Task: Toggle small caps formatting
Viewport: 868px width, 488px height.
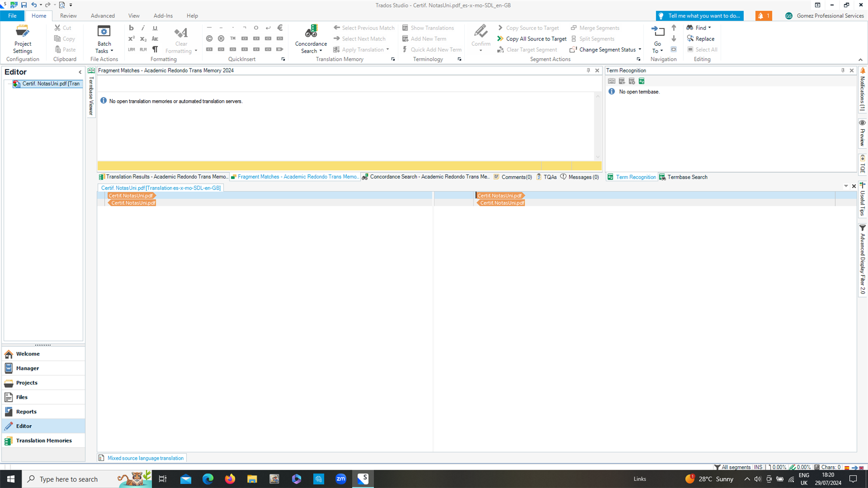Action: pyautogui.click(x=155, y=39)
